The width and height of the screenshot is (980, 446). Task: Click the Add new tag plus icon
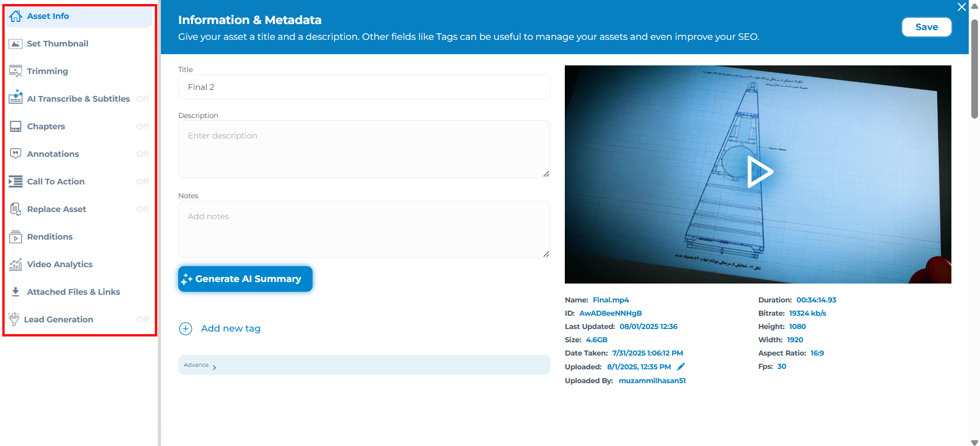pos(185,328)
